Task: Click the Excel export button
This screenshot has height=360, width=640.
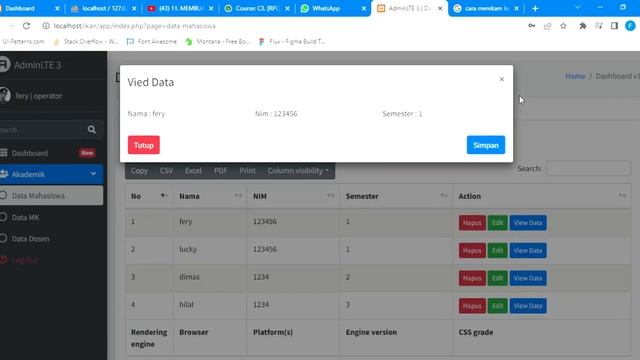Action: (x=193, y=171)
